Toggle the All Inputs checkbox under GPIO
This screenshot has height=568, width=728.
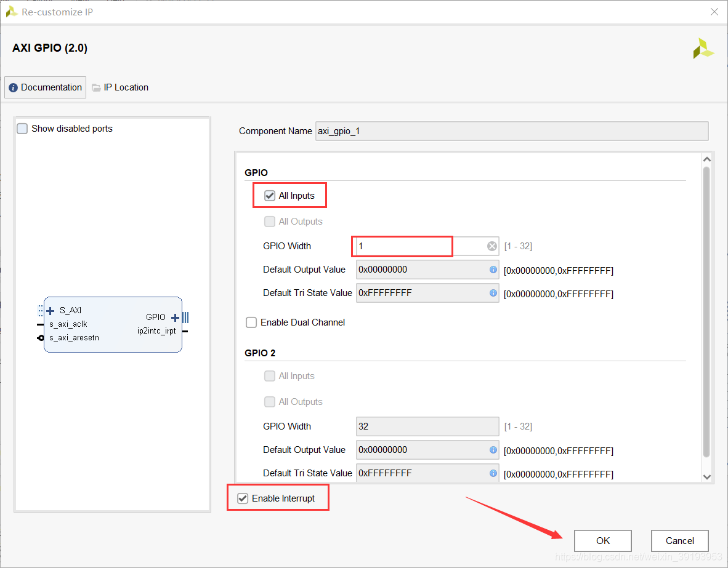[270, 196]
